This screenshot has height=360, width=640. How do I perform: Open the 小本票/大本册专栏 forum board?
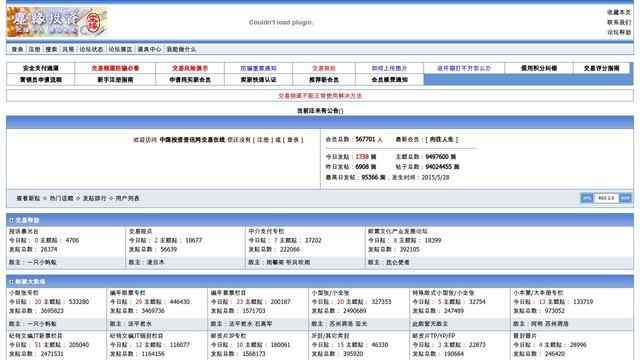point(538,293)
